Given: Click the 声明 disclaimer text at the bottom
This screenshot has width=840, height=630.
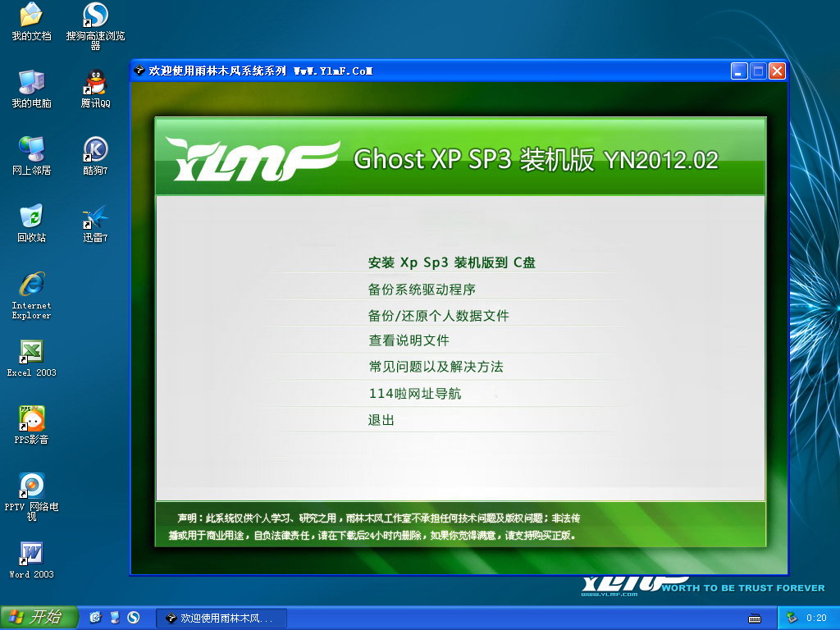Looking at the screenshot, I should (x=374, y=527).
